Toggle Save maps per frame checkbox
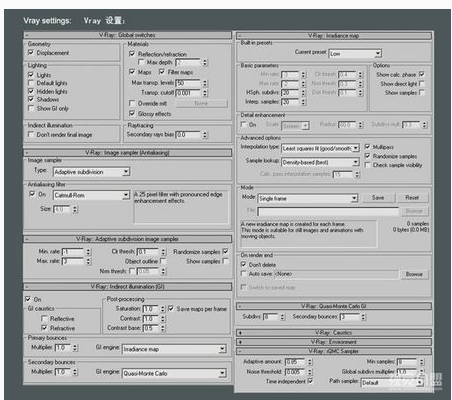 (171, 309)
